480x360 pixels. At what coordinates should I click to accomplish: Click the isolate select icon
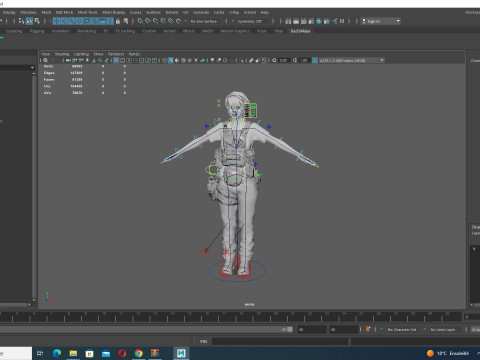pyautogui.click(x=242, y=60)
